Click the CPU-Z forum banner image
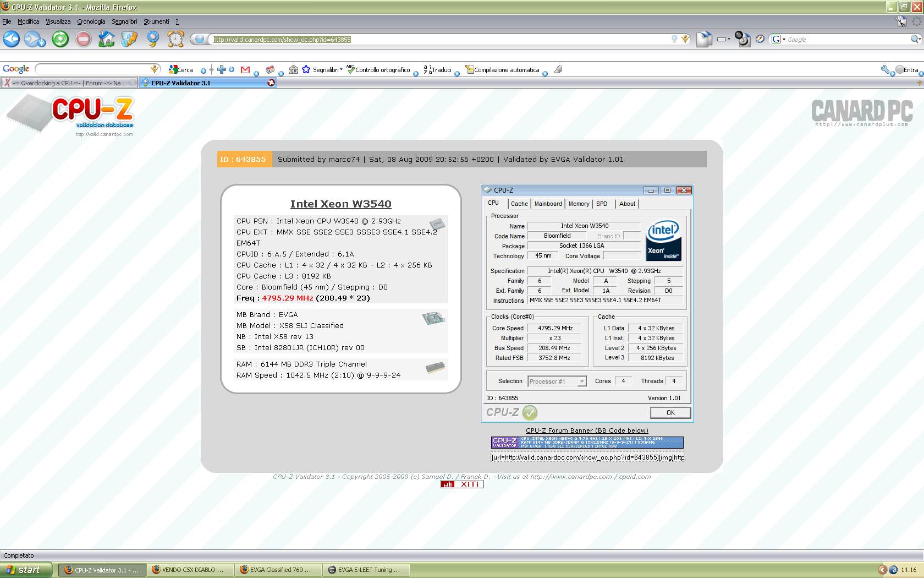 587,443
